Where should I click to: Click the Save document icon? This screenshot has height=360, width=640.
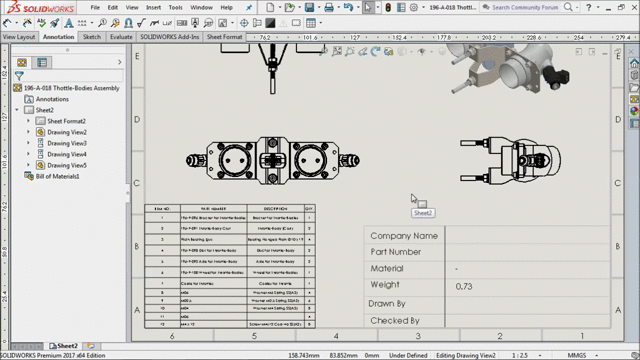click(x=309, y=7)
